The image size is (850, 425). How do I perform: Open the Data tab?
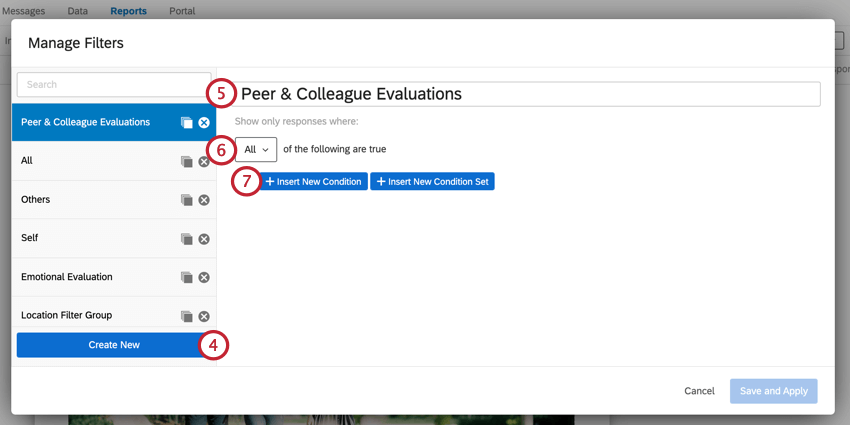tap(77, 11)
